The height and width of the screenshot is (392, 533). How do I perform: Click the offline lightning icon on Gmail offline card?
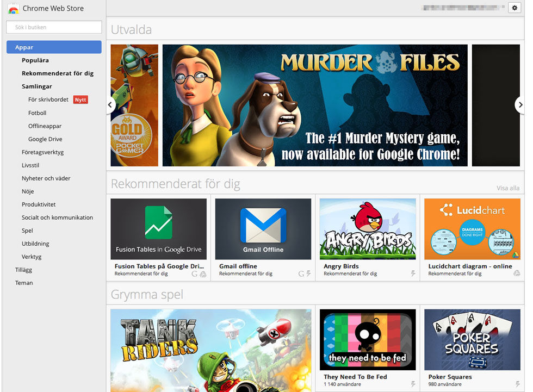(309, 274)
